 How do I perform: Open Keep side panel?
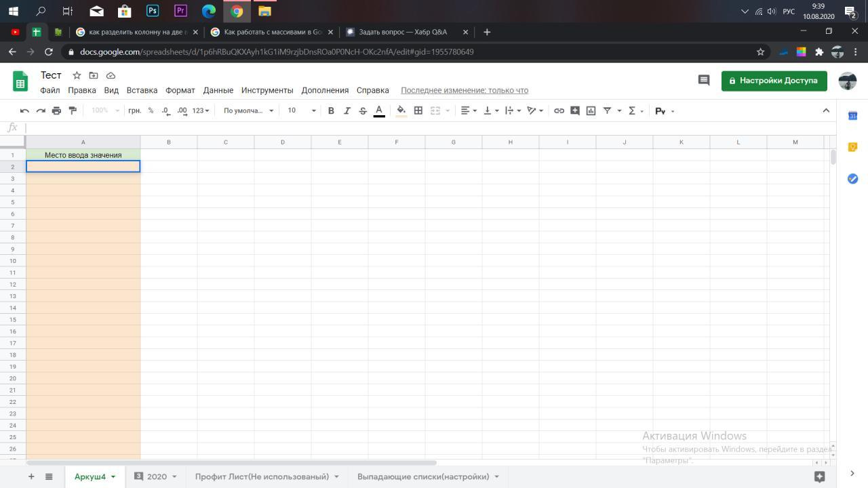click(x=853, y=147)
